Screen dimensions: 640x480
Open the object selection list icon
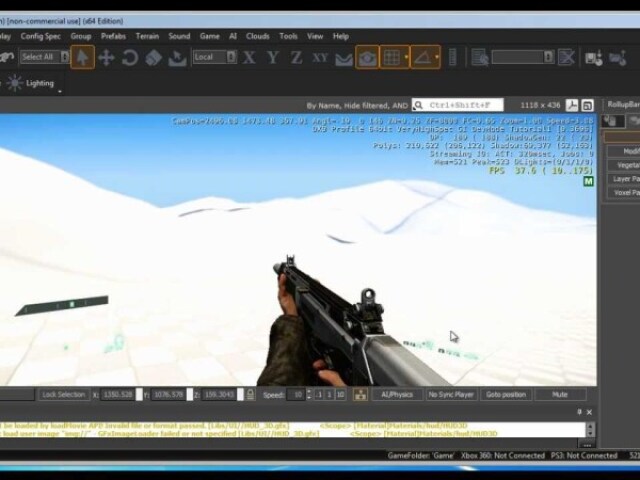(x=480, y=58)
